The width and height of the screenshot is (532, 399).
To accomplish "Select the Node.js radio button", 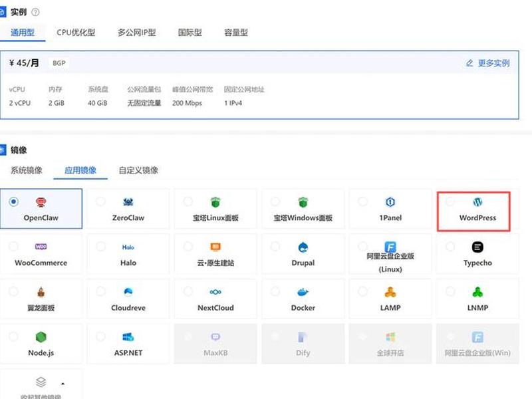I will tap(13, 336).
